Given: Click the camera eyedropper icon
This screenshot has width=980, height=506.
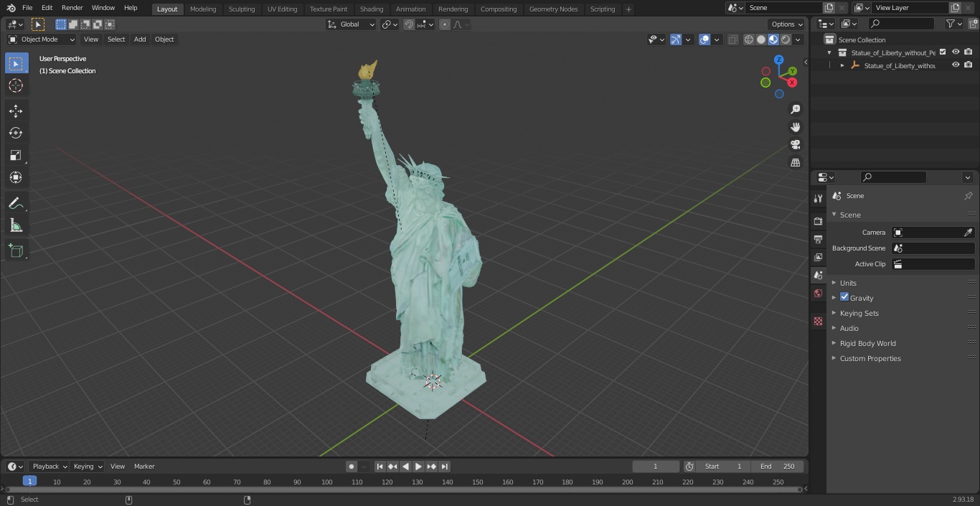Looking at the screenshot, I should [968, 233].
